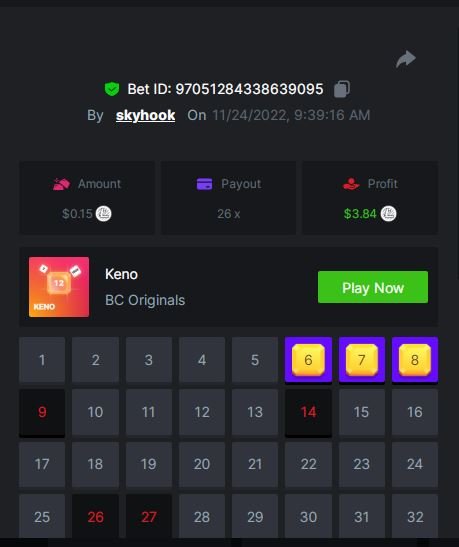Viewport: 459px width, 547px height.
Task: Click the coin icon next to $0.15
Action: point(104,213)
